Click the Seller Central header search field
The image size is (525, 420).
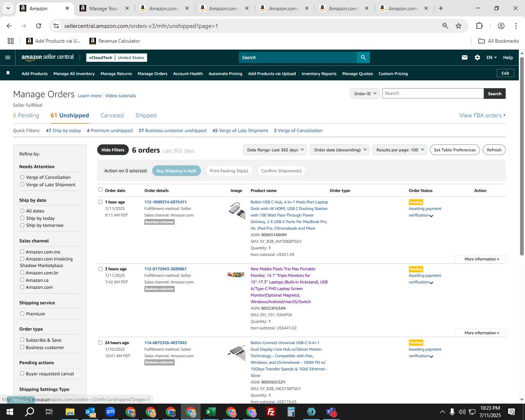298,57
